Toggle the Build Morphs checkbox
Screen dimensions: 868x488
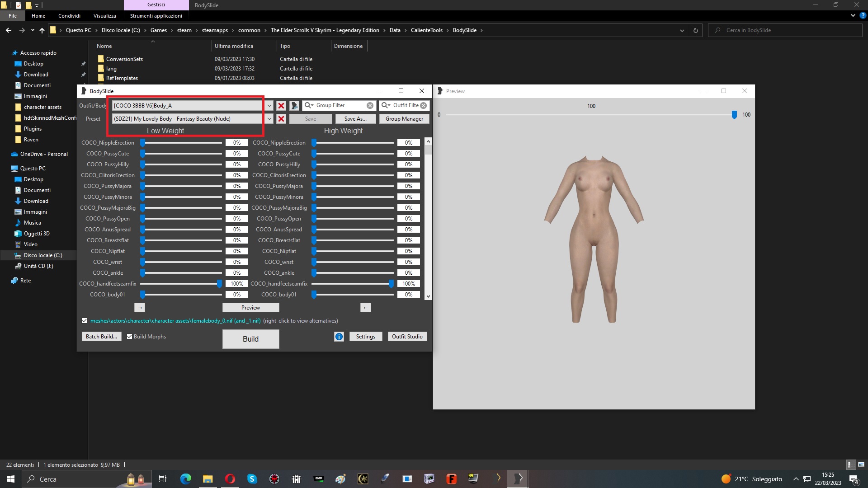click(x=130, y=337)
